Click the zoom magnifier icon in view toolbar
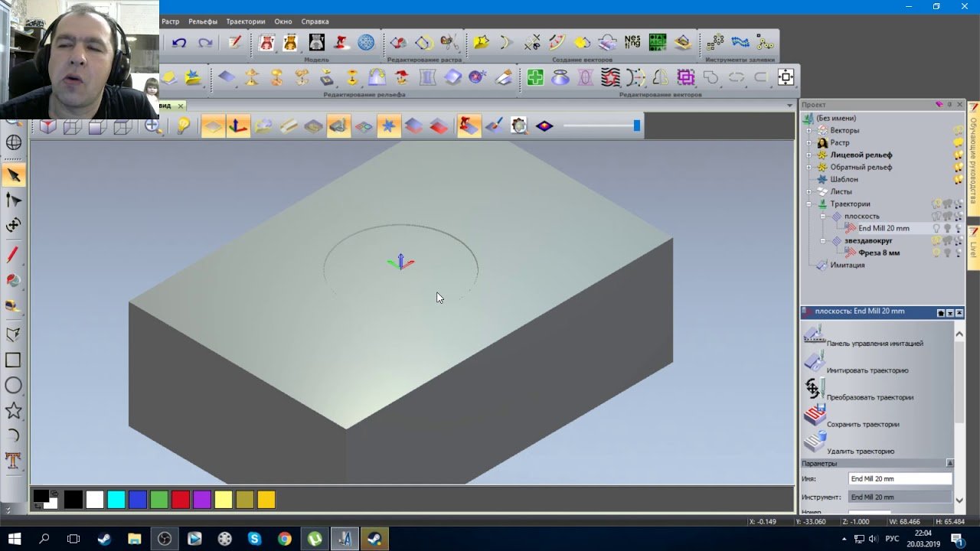Viewport: 980px width, 551px height. click(x=153, y=126)
